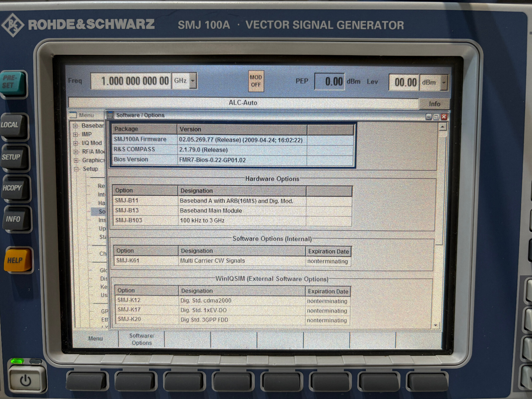The image size is (532, 399).
Task: Toggle the MOD OFF indicator
Action: 256,81
